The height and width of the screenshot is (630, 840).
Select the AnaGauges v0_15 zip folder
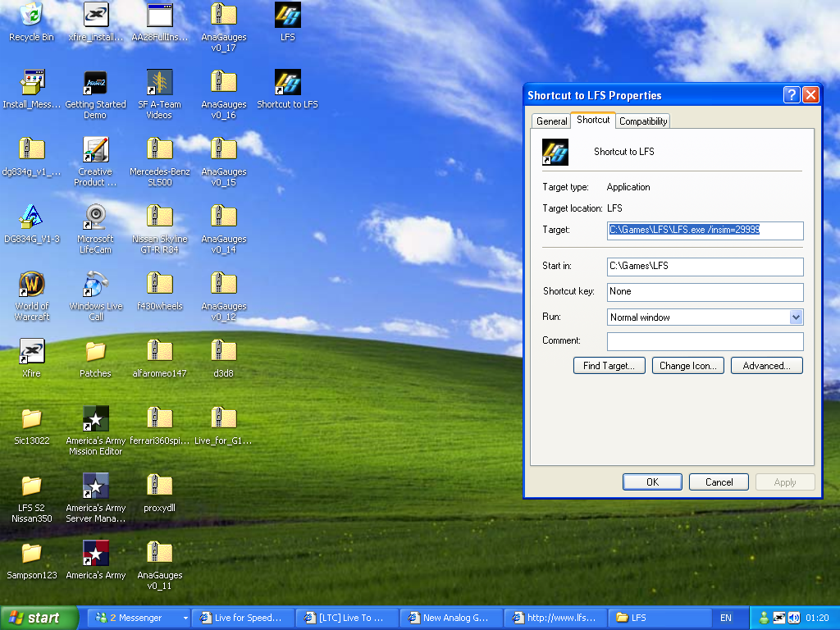(x=224, y=162)
